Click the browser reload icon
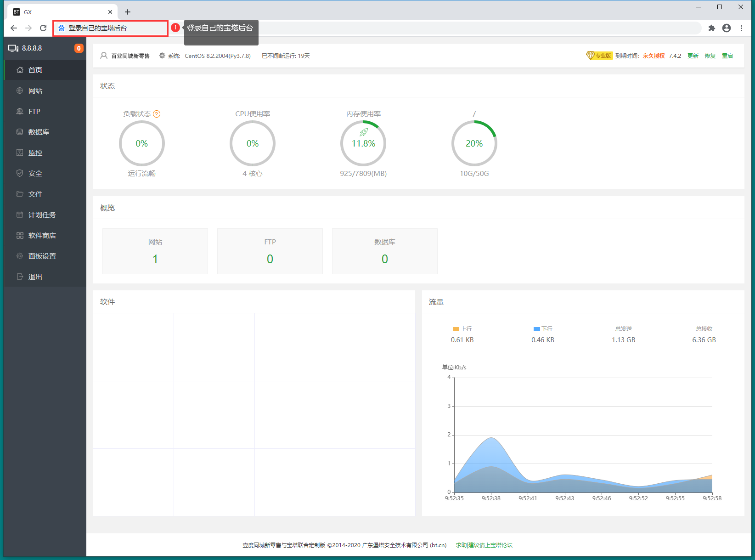 tap(43, 28)
